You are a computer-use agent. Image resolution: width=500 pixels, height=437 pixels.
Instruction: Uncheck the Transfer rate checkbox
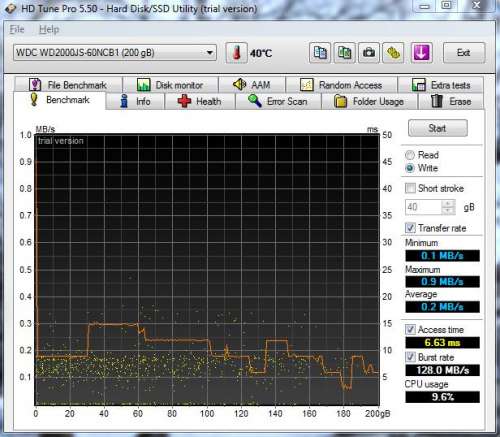click(x=410, y=228)
